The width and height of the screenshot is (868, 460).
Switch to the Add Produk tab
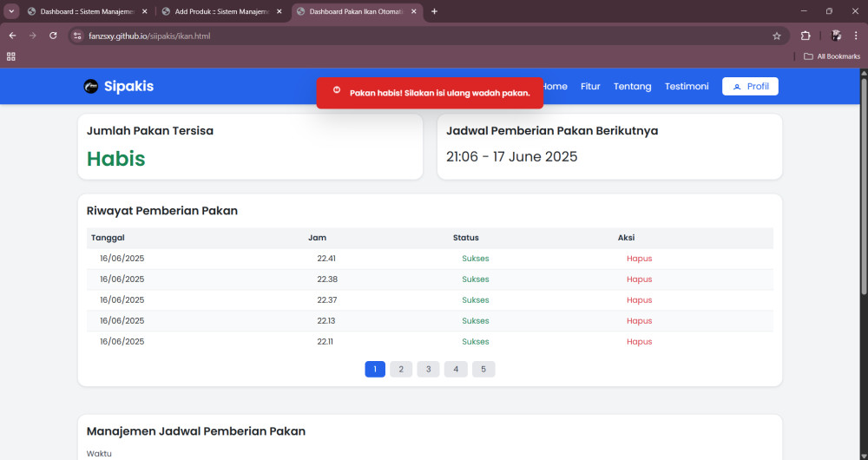tap(222, 11)
